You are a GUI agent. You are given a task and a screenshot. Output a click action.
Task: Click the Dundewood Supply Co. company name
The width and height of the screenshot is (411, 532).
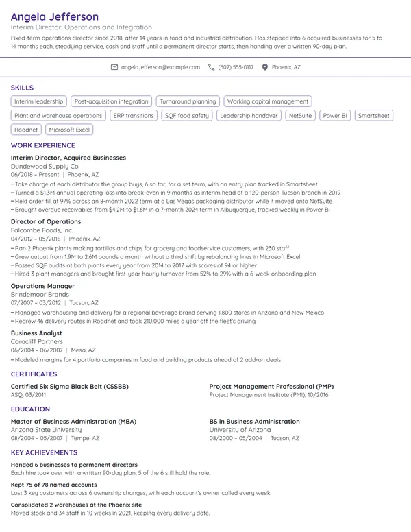coord(45,166)
